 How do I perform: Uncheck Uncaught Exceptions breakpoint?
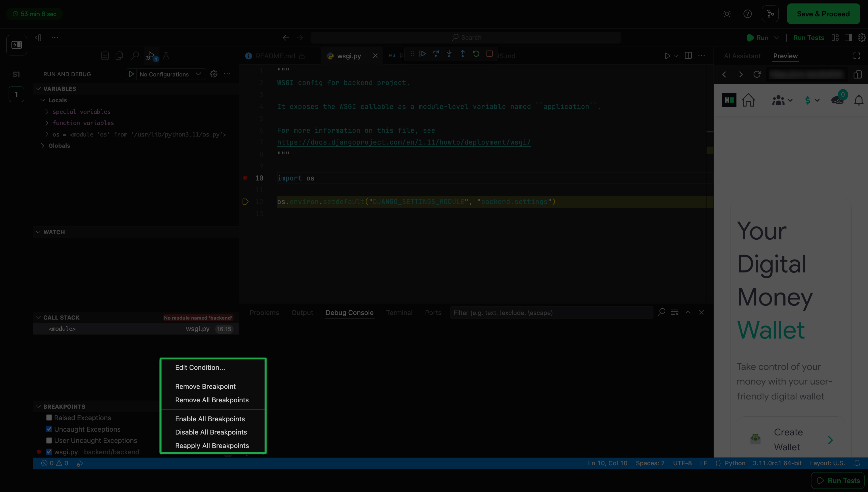49,429
